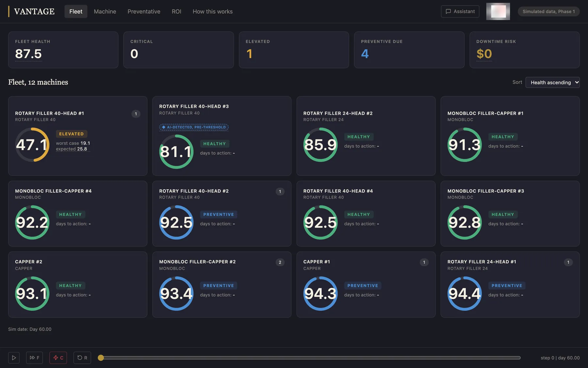Image resolution: width=588 pixels, height=368 pixels.
Task: Click the alert badge on Rotary Filler 24-Head #1
Action: (568, 262)
